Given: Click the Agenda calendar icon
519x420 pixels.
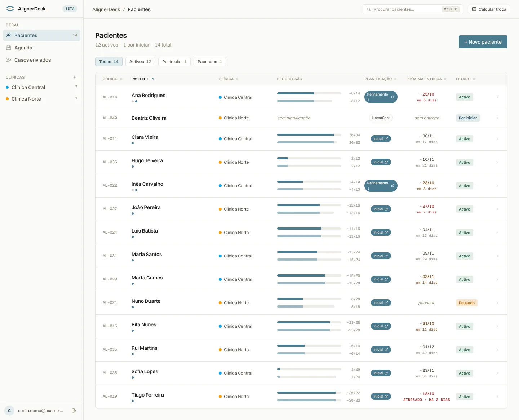Looking at the screenshot, I should [9, 48].
